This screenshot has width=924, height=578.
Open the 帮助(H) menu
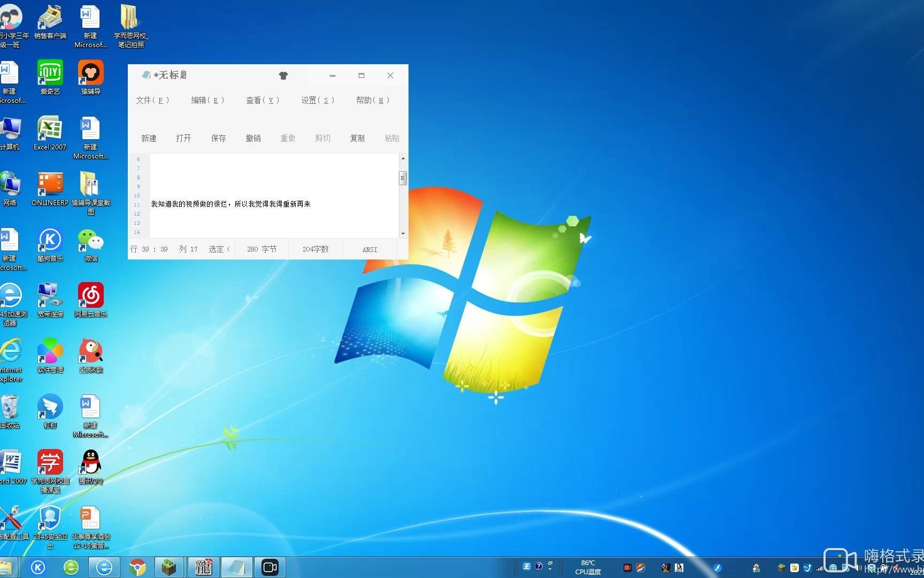click(373, 100)
